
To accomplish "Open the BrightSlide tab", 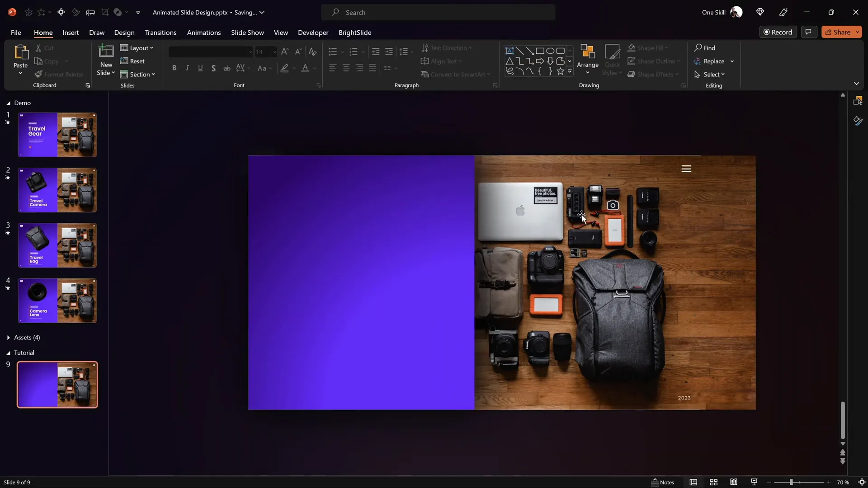I will pyautogui.click(x=355, y=33).
